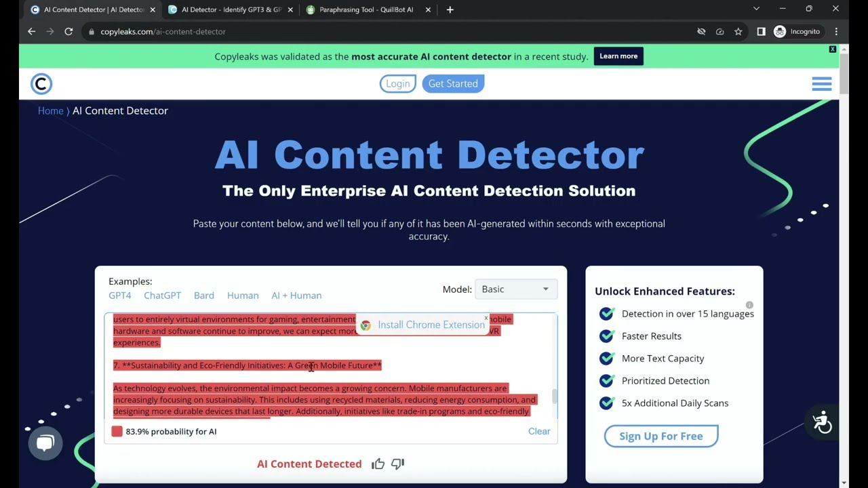This screenshot has width=868, height=488.
Task: Load the GPT4 example
Action: [120, 296]
